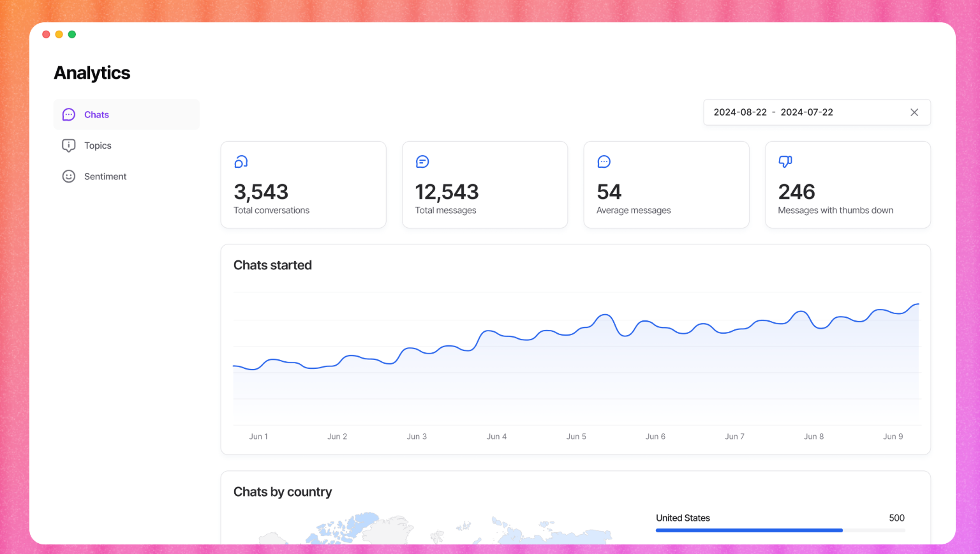
Task: Select the 3,543 Total conversations card
Action: pos(303,184)
